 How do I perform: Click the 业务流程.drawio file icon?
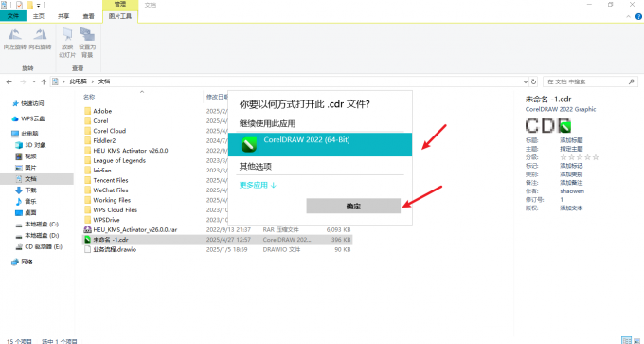pos(87,249)
